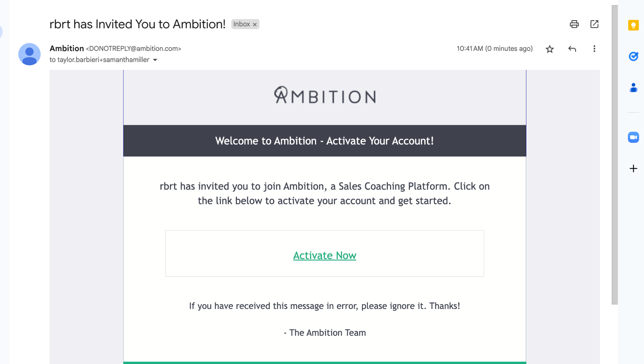
Task: Open Google Keep side panel
Action: [633, 25]
